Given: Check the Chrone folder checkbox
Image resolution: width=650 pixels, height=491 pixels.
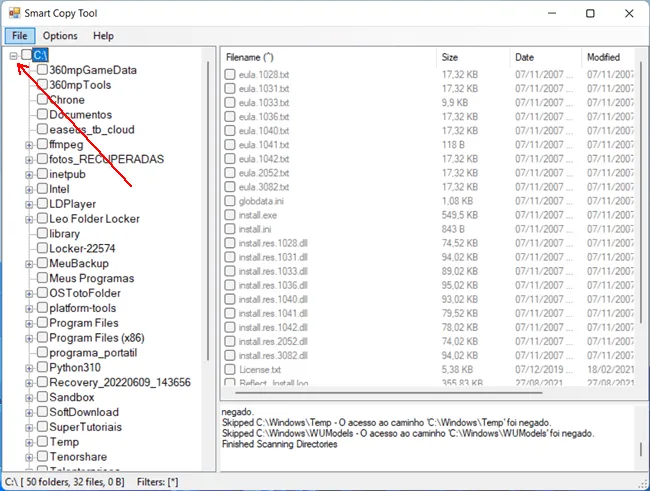Looking at the screenshot, I should (42, 99).
